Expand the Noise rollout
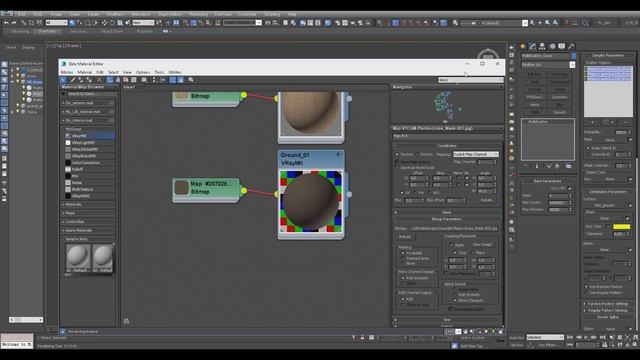 pos(447,212)
